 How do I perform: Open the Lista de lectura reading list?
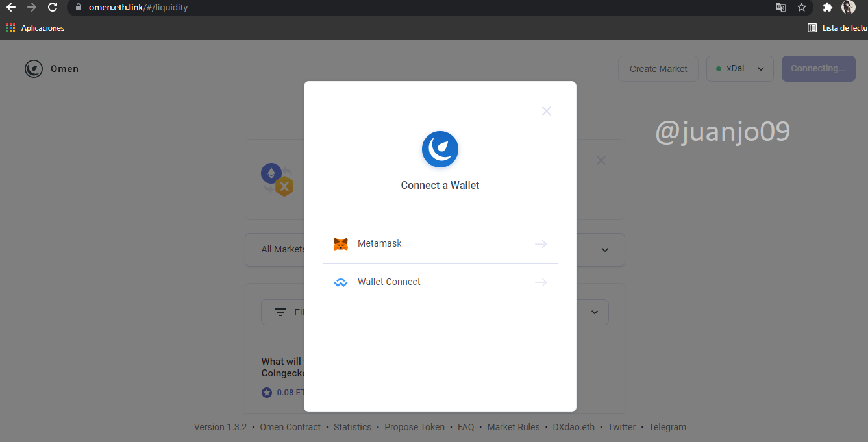pos(837,28)
